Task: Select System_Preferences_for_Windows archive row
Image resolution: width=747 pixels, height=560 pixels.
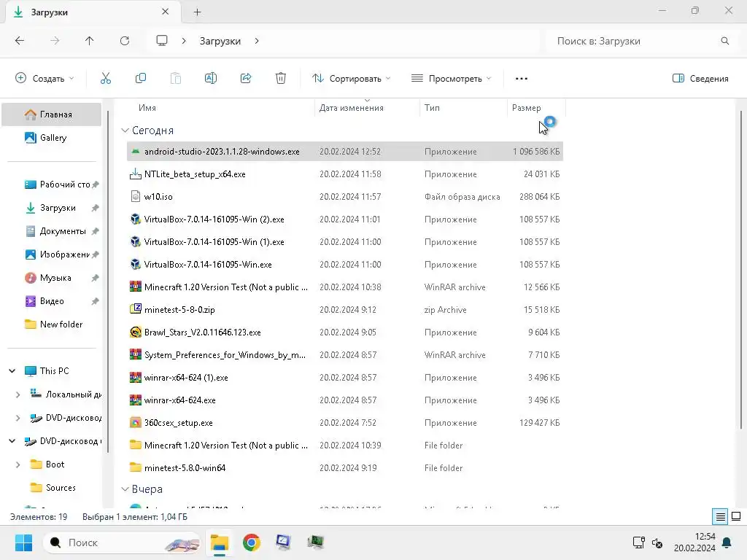Action: point(345,355)
